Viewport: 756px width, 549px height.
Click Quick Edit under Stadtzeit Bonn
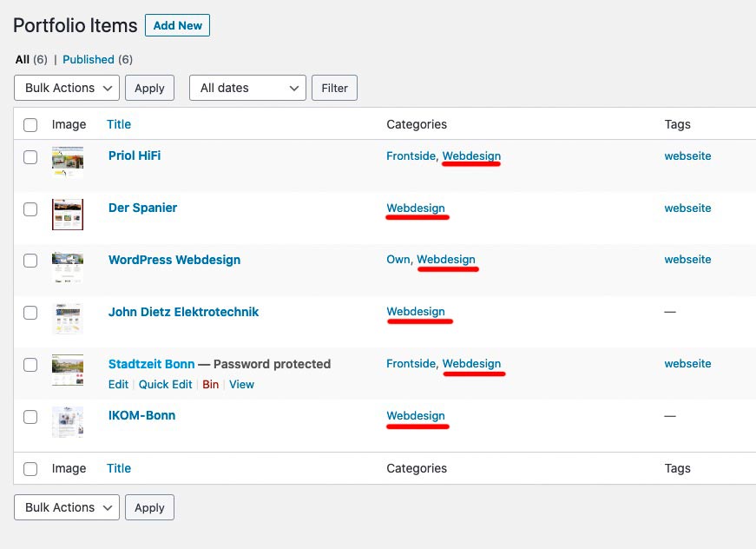click(x=166, y=385)
